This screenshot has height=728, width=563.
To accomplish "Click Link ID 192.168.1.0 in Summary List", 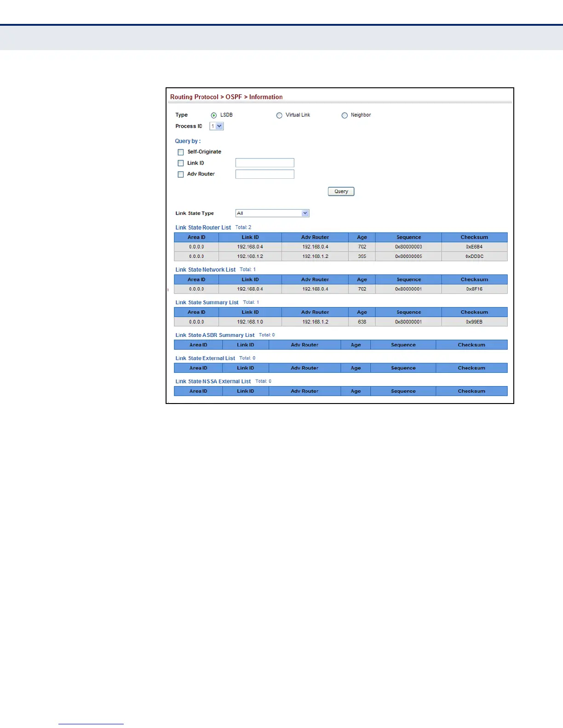I will (250, 322).
